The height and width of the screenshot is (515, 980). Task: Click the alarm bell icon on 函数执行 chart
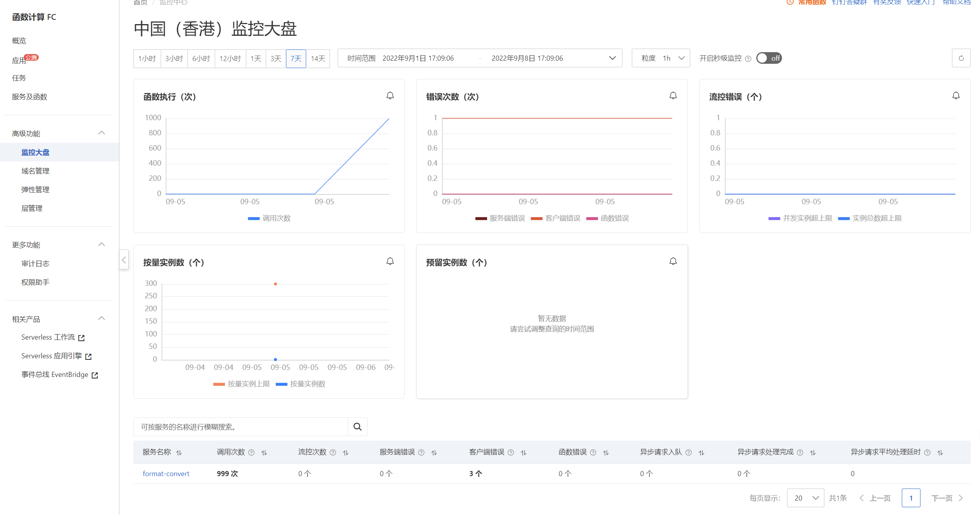point(390,96)
